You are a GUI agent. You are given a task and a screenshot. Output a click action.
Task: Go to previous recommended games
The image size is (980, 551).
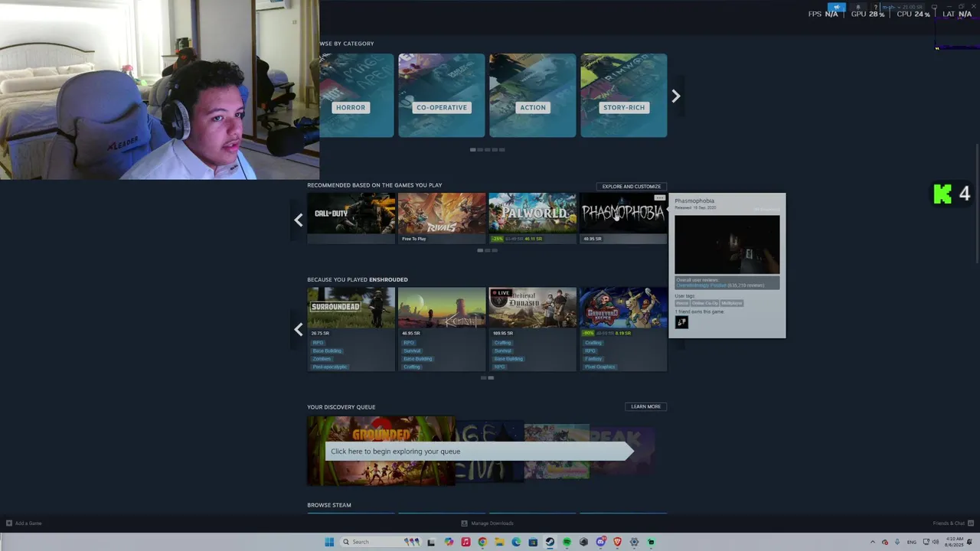point(299,220)
